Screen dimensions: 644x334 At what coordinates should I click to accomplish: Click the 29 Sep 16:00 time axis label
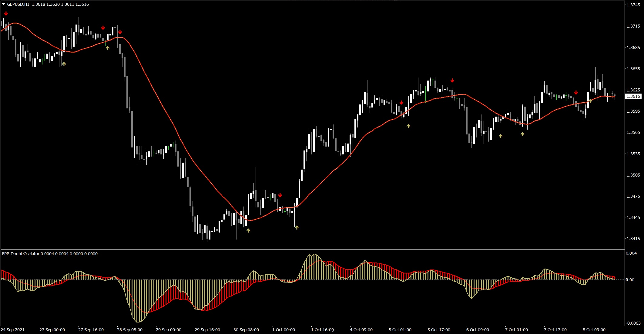[x=207, y=330]
